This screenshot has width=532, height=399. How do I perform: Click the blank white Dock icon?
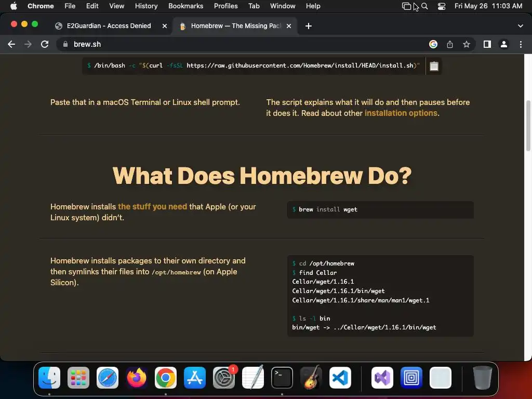(441, 378)
